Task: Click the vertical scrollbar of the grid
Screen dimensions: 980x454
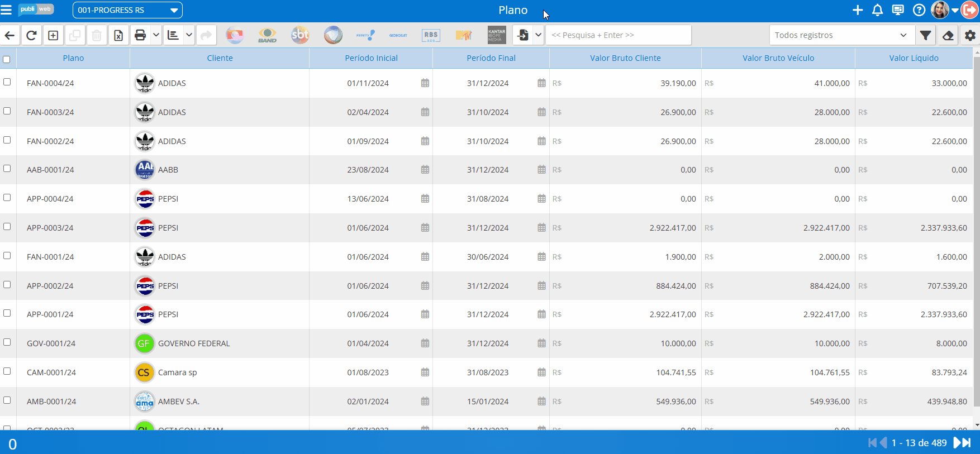Action: click(x=977, y=231)
